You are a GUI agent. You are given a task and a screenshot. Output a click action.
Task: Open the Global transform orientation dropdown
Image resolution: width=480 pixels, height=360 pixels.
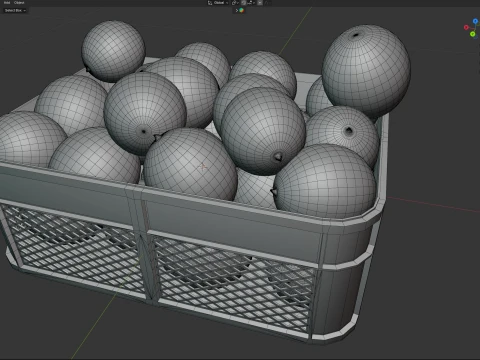(x=218, y=3)
